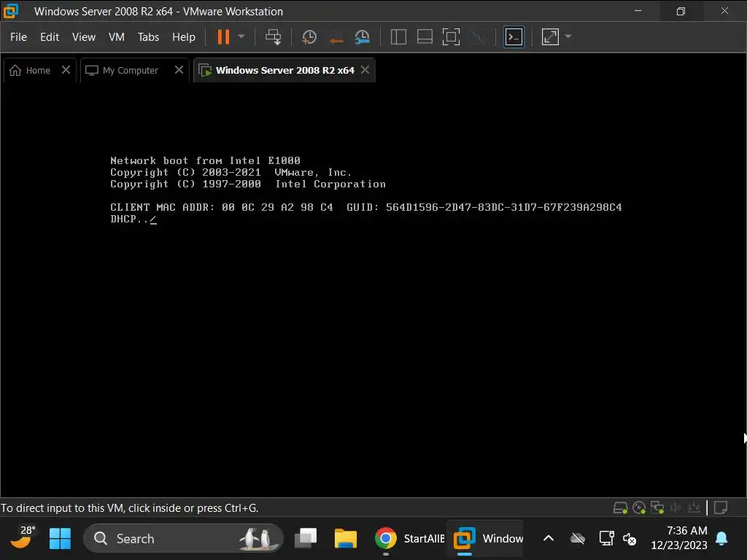
Task: Toggle the console view icon
Action: point(514,36)
